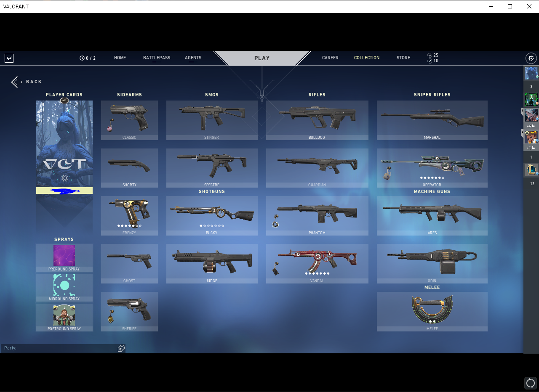
Task: Select the Operator sniper rifle card
Action: click(432, 168)
